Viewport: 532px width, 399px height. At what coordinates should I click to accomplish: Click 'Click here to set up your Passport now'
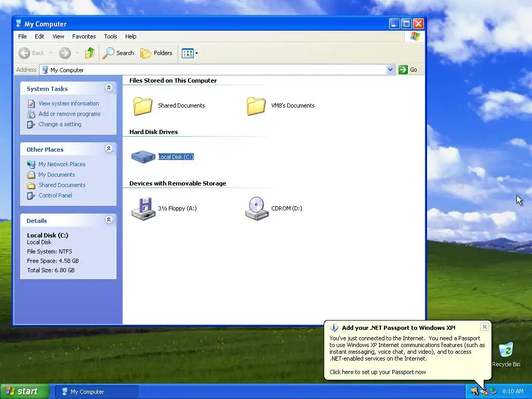(x=378, y=372)
